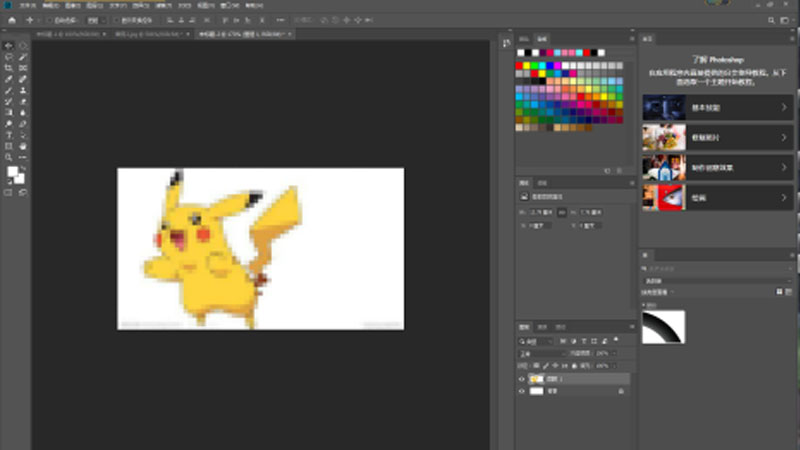
Task: Select the Lasso tool
Action: click(x=9, y=57)
